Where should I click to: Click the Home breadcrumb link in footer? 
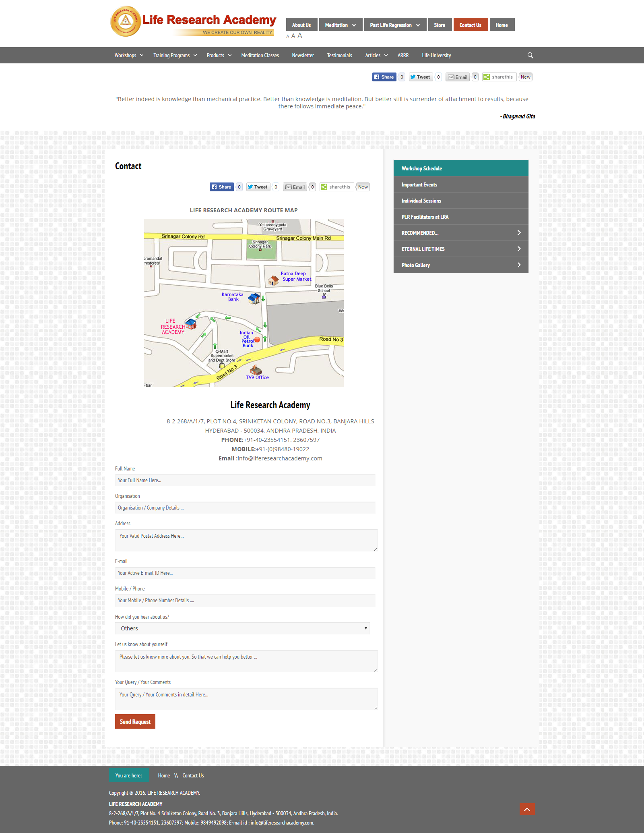(x=164, y=775)
